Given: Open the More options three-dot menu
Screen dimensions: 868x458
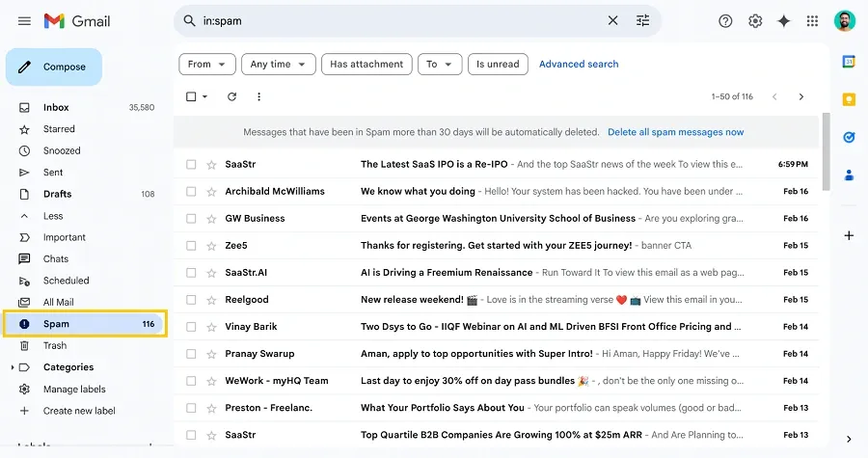Looking at the screenshot, I should [258, 96].
